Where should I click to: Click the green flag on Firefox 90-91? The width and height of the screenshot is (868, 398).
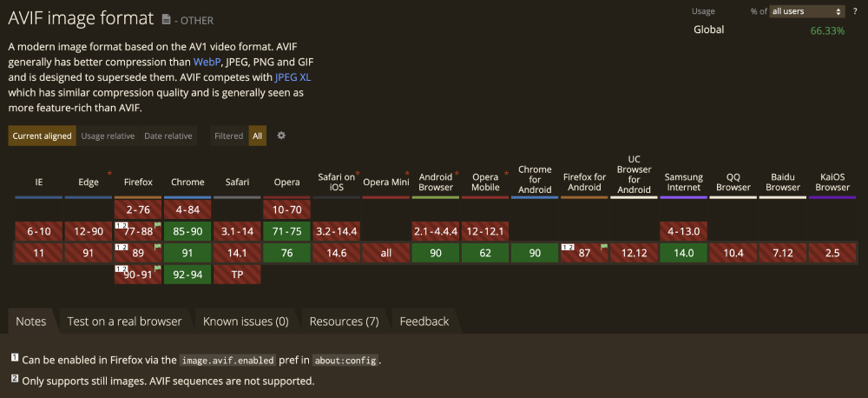(x=157, y=269)
